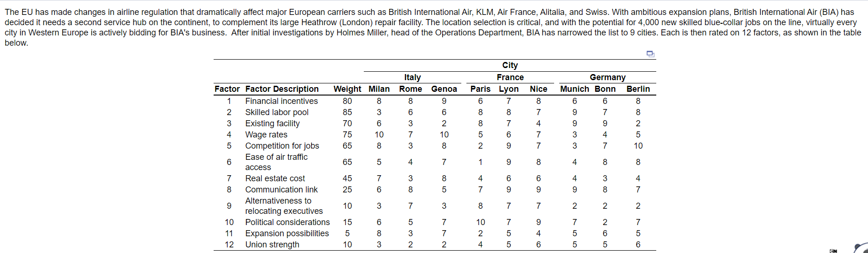Image resolution: width=868 pixels, height=253 pixels.
Task: Click weight value 85 for Skilled labor pool
Action: tap(347, 112)
